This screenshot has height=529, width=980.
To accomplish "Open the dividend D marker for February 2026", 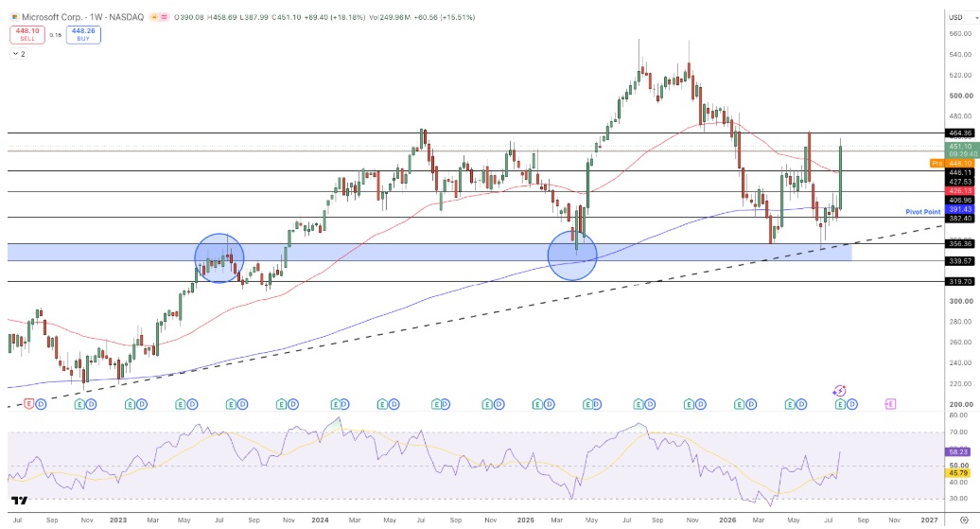I will [751, 405].
